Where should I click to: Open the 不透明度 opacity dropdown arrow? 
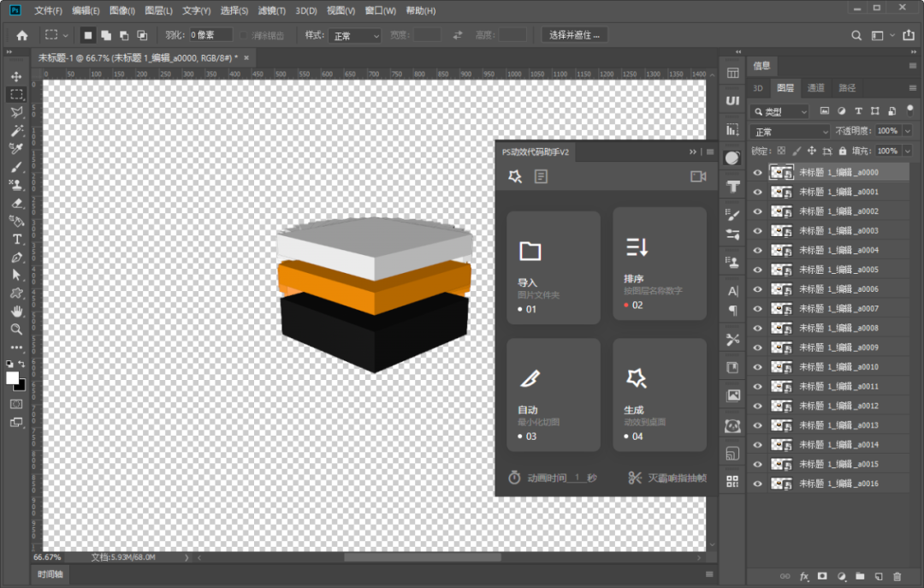tap(907, 131)
